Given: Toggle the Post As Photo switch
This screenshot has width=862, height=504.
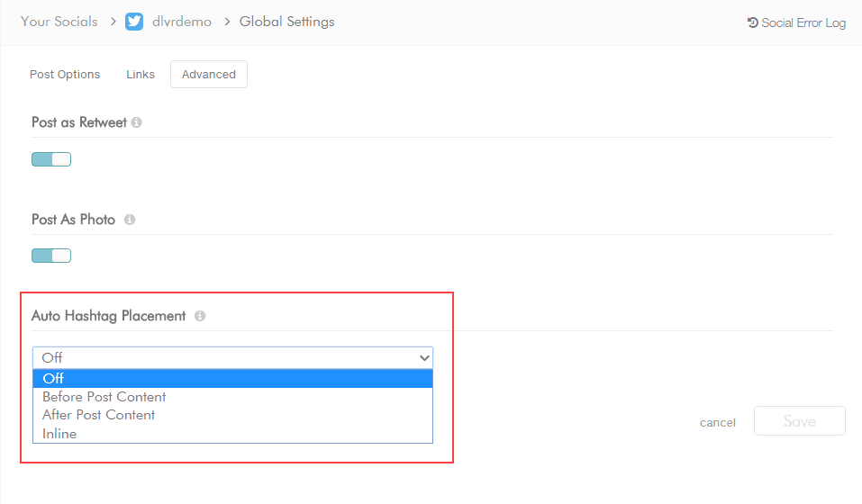Looking at the screenshot, I should [51, 256].
